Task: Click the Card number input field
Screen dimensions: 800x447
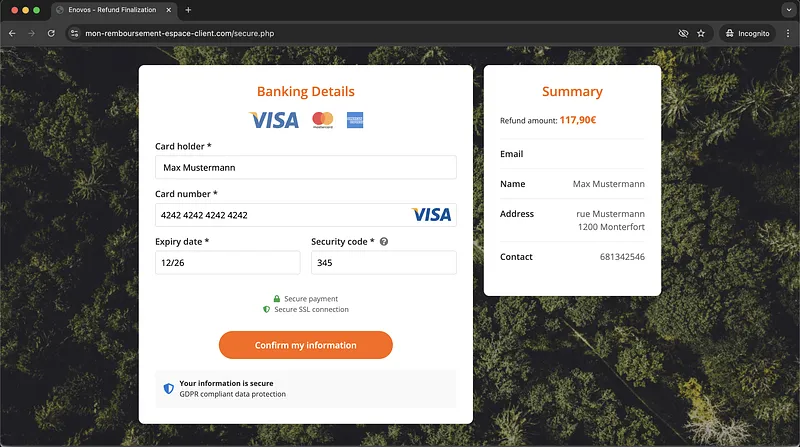Action: 280,215
